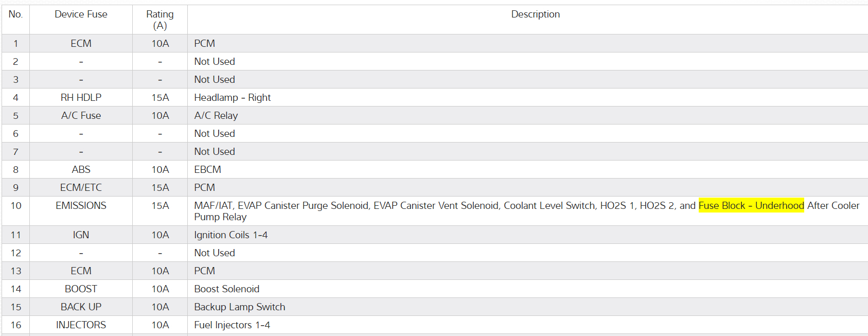Select the BOOST fuse cell
Viewport: 868px width, 336px height.
coord(81,289)
